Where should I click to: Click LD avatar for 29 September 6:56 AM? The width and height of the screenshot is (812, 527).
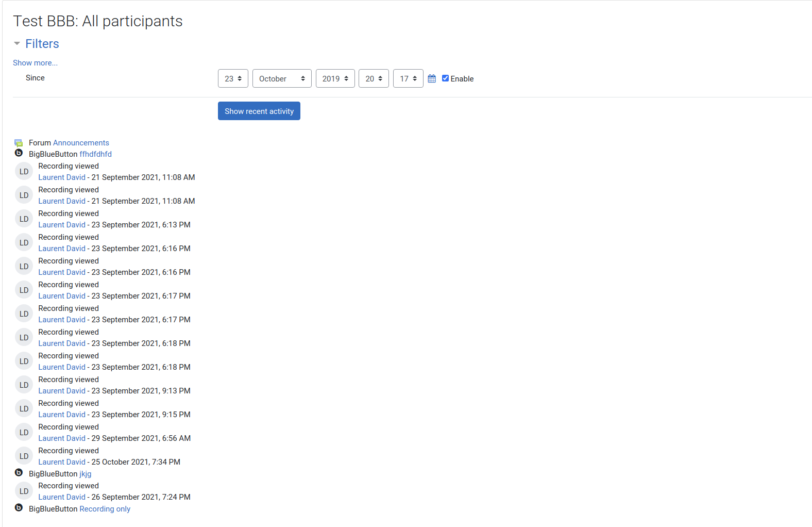point(24,433)
